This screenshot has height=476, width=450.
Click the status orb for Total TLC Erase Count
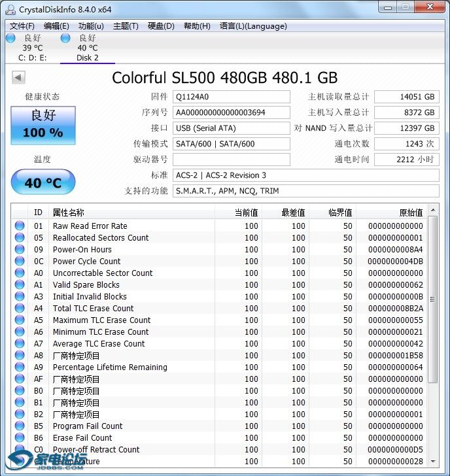pos(20,308)
